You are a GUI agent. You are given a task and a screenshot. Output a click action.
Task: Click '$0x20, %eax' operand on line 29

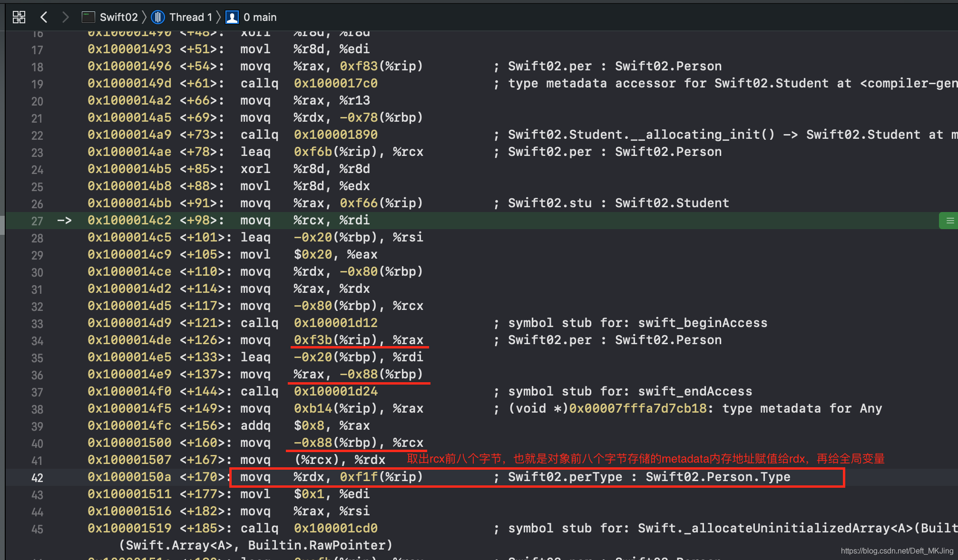[x=336, y=254]
